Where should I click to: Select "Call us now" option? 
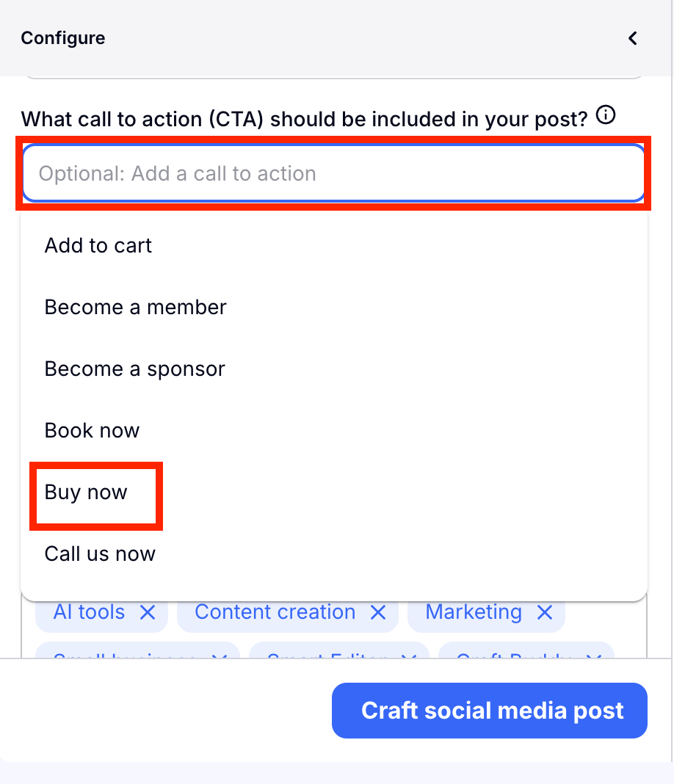click(x=101, y=553)
